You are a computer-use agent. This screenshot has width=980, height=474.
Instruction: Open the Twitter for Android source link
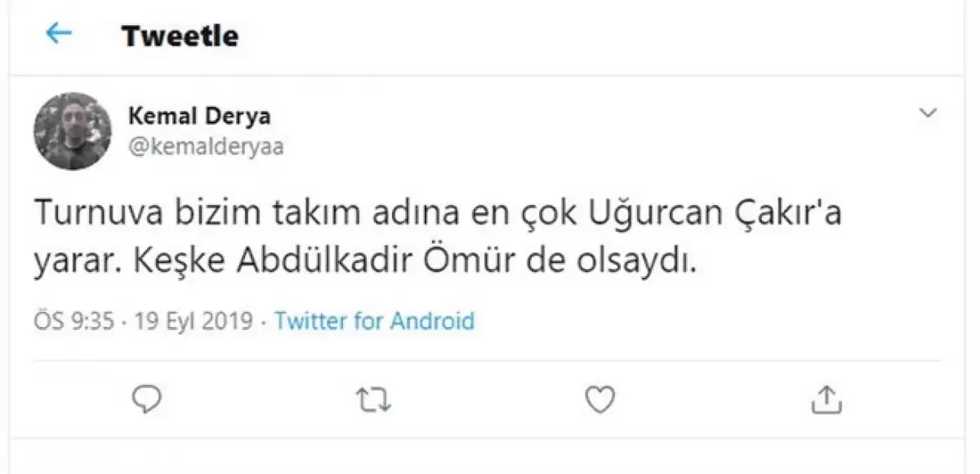pos(374,320)
